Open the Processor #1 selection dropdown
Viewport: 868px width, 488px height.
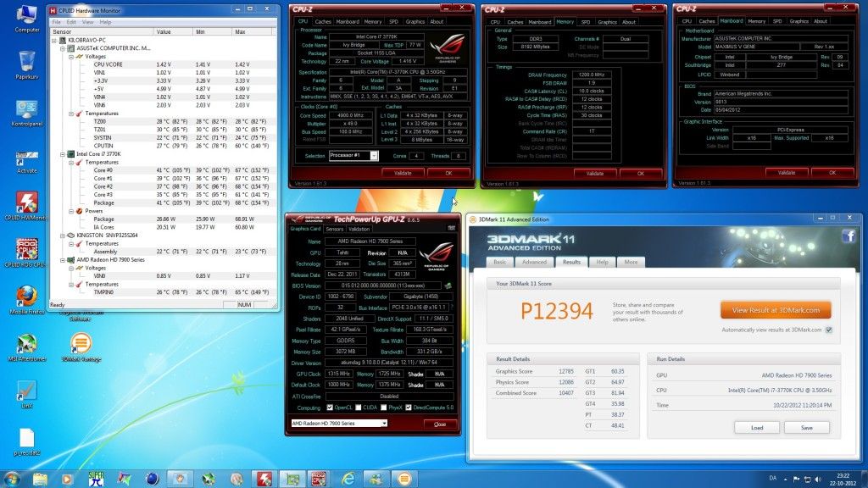374,156
